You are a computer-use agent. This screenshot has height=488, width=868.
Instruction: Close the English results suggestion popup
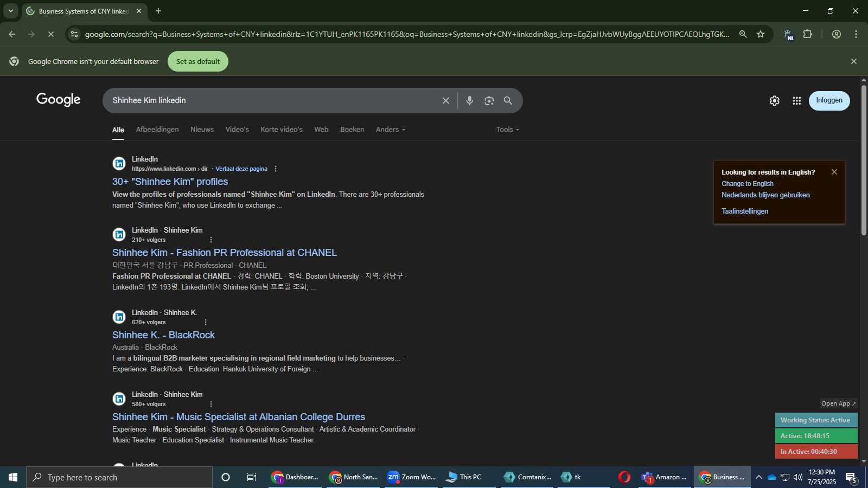coord(834,172)
